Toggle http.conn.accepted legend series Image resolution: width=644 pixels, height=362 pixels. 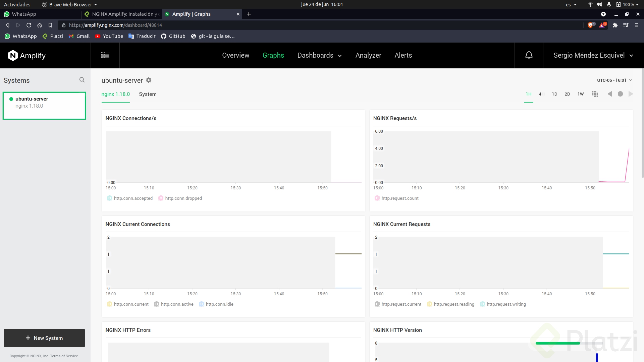pos(130,198)
